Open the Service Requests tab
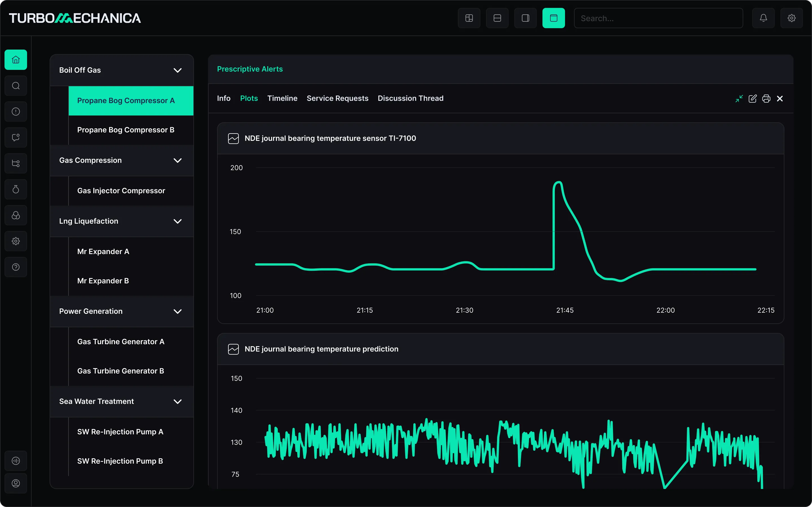This screenshot has width=812, height=507. coord(337,98)
